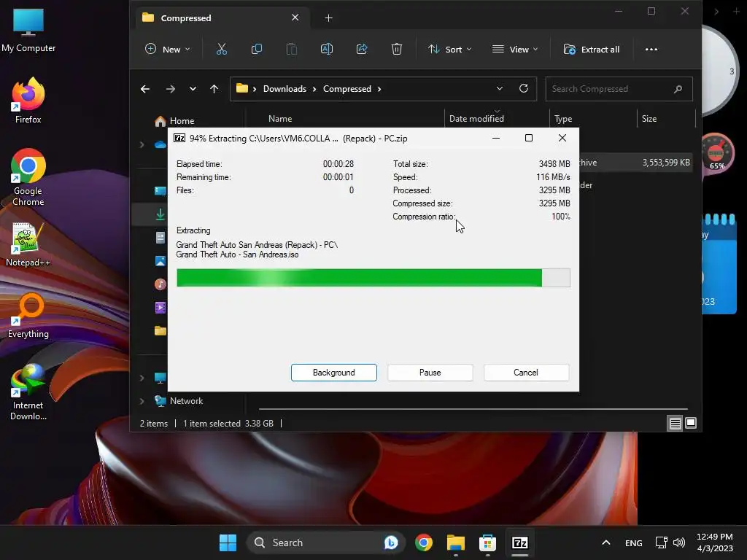Open My Computer desktop icon
Viewport: 747px width, 560px height.
(28, 31)
